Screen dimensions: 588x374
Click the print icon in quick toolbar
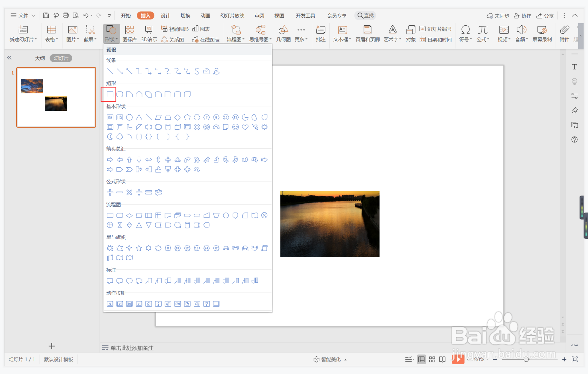[x=66, y=15]
